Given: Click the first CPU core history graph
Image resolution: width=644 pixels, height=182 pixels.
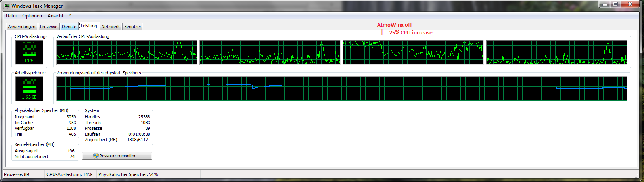Looking at the screenshot, I should [127, 52].
